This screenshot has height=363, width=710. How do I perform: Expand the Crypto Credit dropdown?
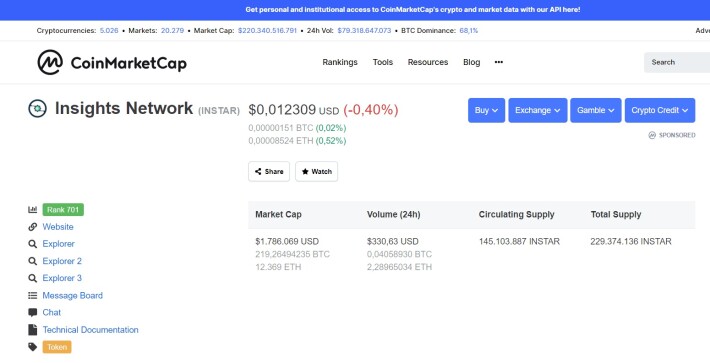tap(660, 110)
